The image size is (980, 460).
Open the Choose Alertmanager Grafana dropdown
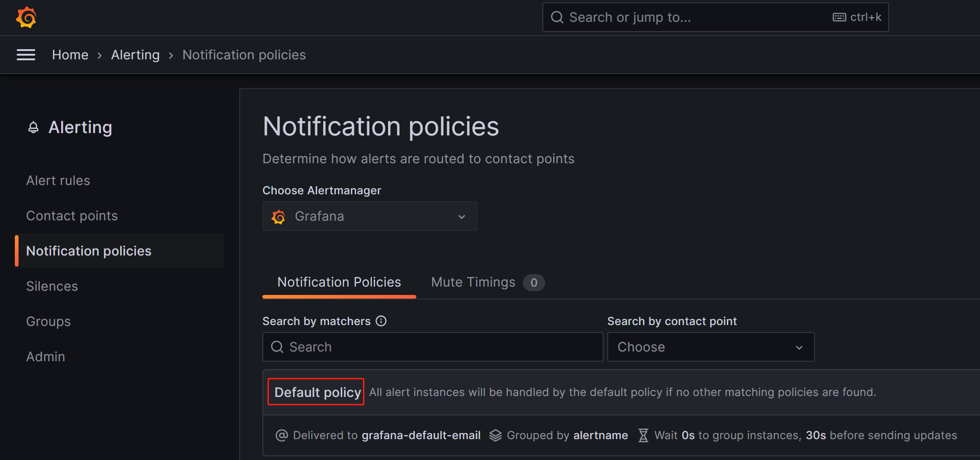coord(369,217)
